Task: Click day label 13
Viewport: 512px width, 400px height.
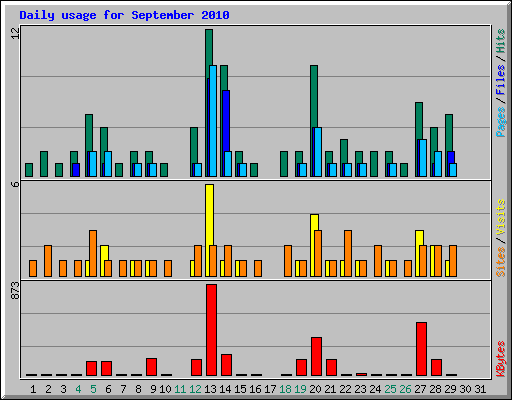Action: click(210, 389)
